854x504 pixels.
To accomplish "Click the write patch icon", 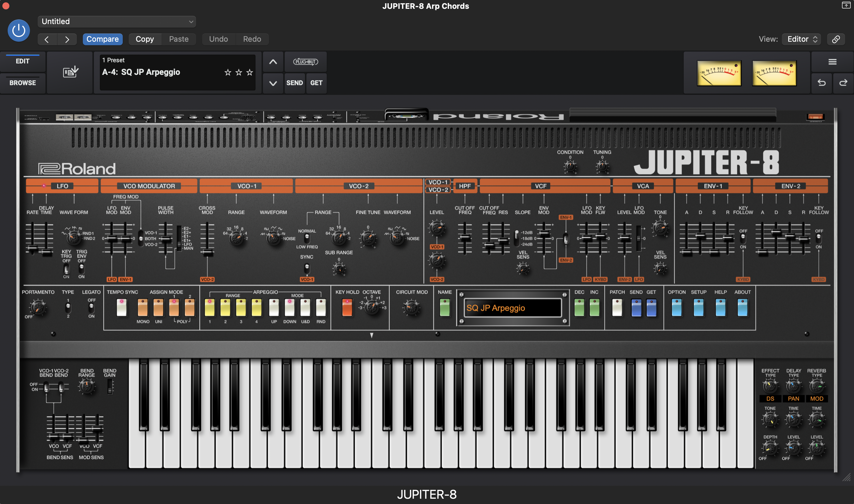I will (x=70, y=72).
